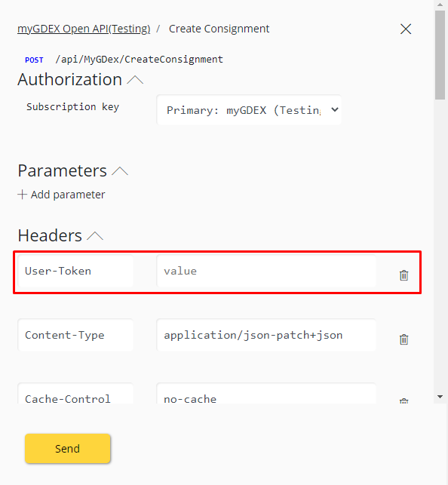This screenshot has width=448, height=485.
Task: Close the Create Consignment panel
Action: tap(406, 29)
